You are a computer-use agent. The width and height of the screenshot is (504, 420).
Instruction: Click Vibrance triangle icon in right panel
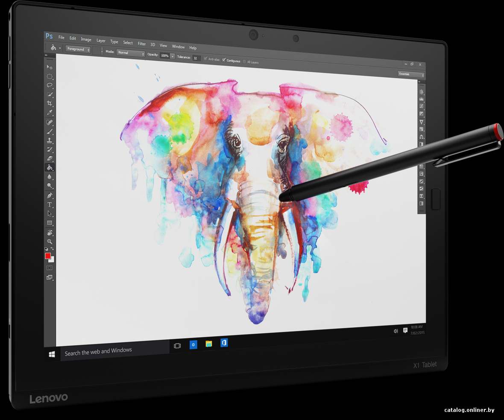[422, 122]
